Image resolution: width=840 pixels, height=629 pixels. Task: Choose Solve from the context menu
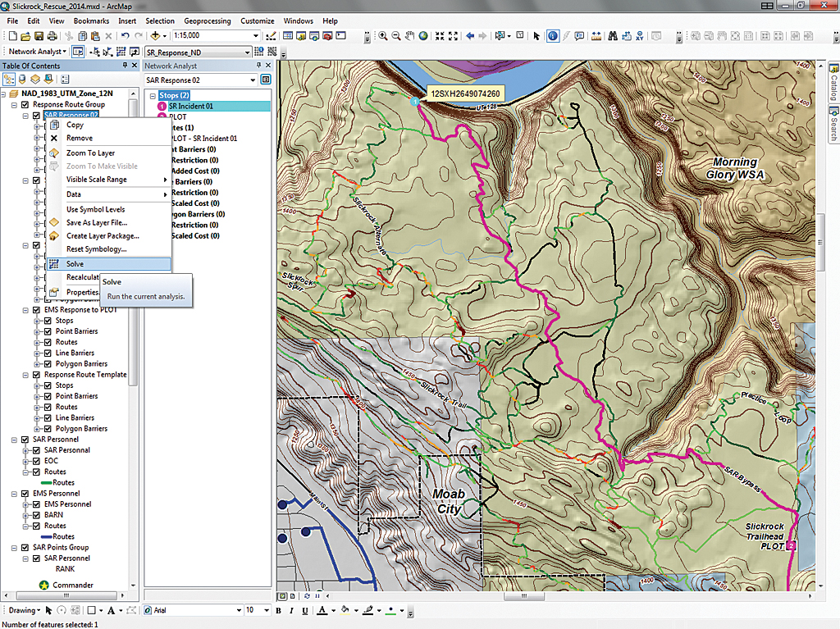75,264
